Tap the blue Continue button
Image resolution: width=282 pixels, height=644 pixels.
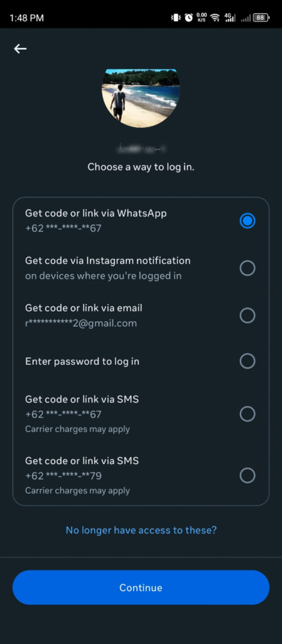[141, 587]
